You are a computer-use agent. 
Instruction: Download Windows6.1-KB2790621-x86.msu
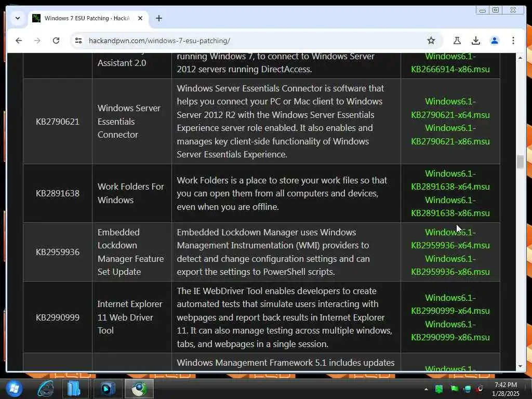450,135
